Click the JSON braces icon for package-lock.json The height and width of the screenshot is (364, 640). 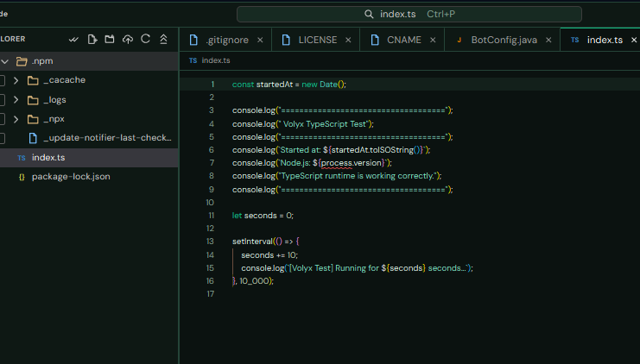pos(22,177)
